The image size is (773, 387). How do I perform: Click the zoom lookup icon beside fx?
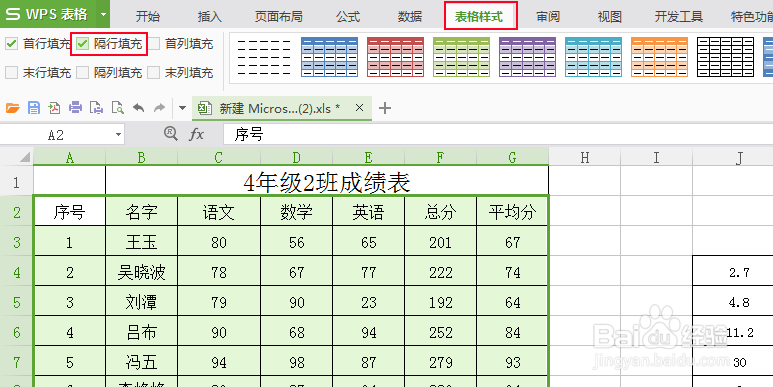tap(171, 133)
